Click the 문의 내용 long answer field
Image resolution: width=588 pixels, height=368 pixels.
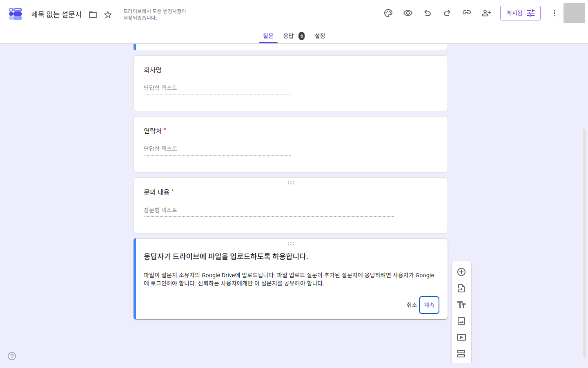[269, 210]
